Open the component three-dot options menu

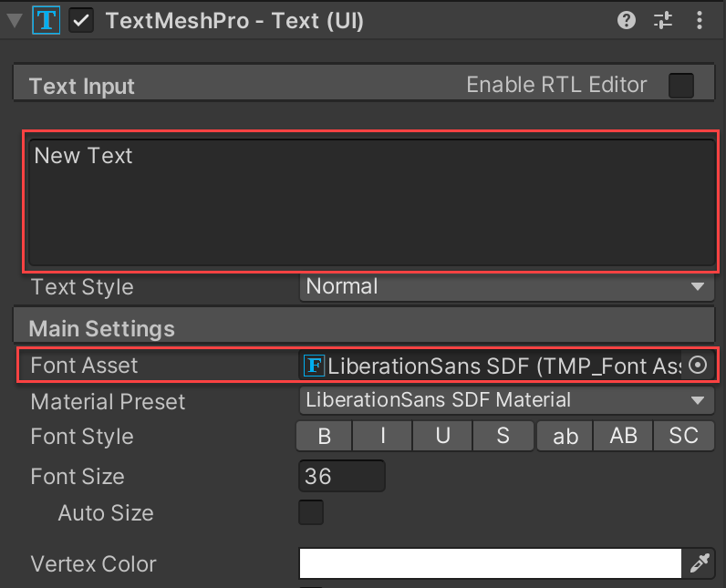pyautogui.click(x=700, y=21)
